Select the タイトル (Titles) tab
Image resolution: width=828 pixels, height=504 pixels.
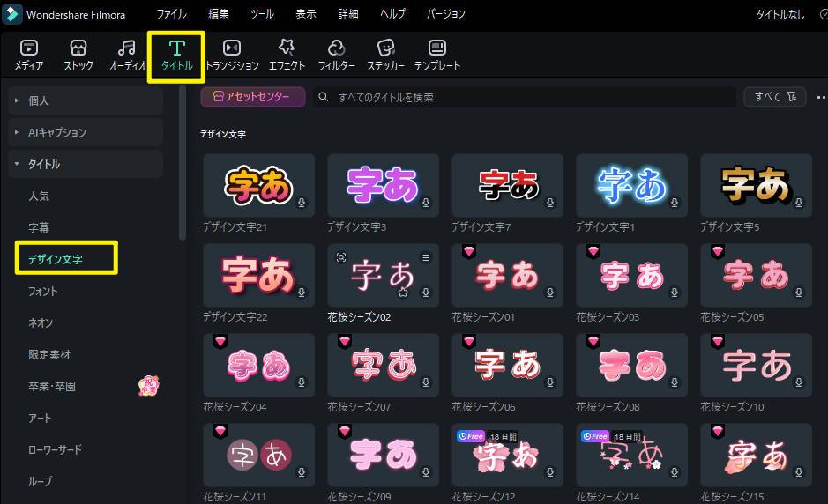pyautogui.click(x=176, y=56)
